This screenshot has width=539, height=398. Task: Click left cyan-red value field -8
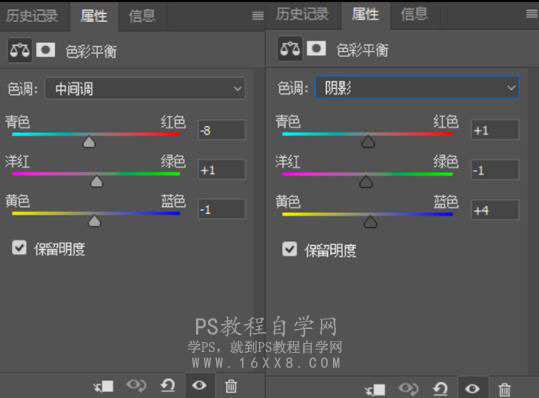[x=222, y=130]
